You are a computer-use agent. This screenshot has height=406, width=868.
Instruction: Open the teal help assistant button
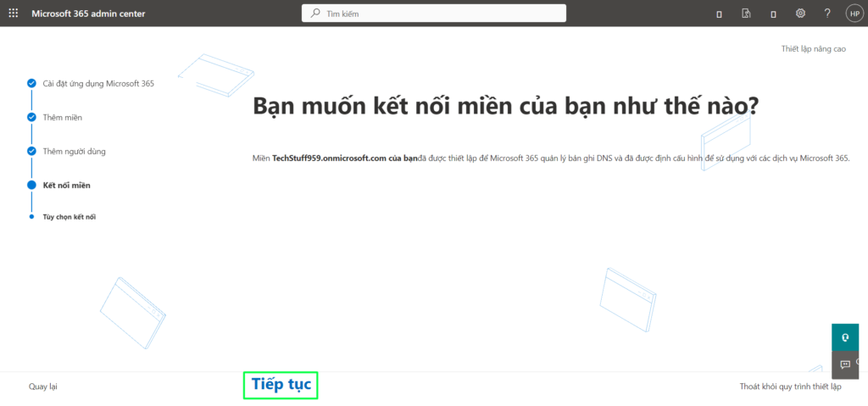tap(845, 336)
